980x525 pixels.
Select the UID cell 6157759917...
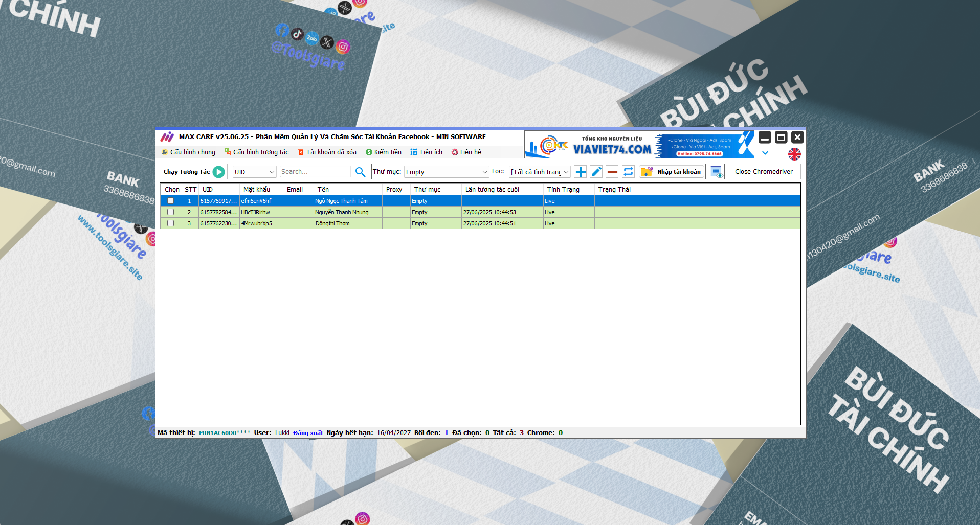click(x=219, y=201)
